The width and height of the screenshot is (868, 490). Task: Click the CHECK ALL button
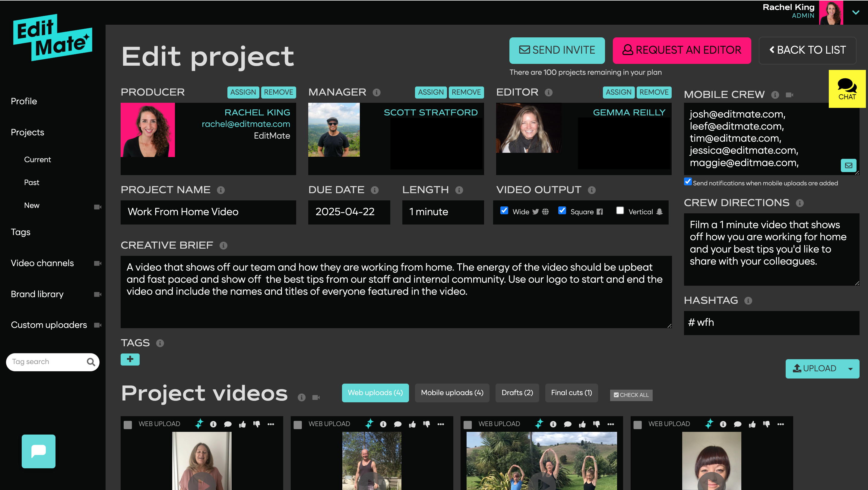click(x=631, y=395)
